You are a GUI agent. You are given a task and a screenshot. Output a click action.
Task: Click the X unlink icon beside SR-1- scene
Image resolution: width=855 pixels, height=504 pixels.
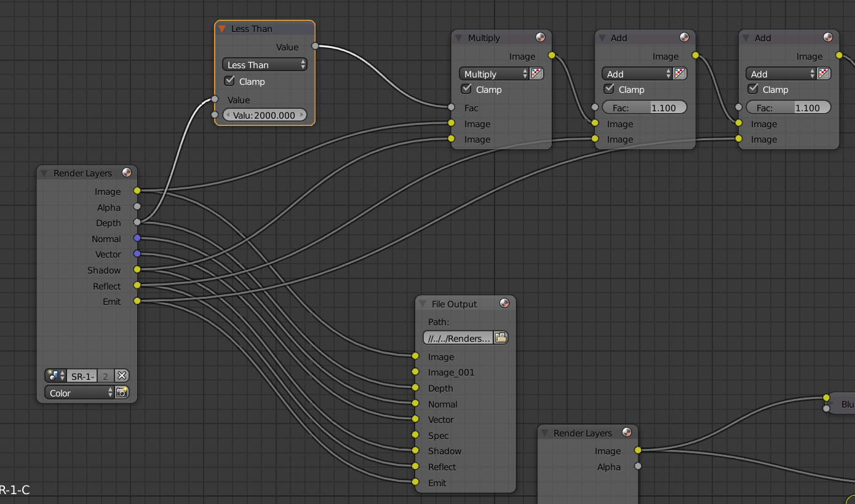(x=122, y=376)
